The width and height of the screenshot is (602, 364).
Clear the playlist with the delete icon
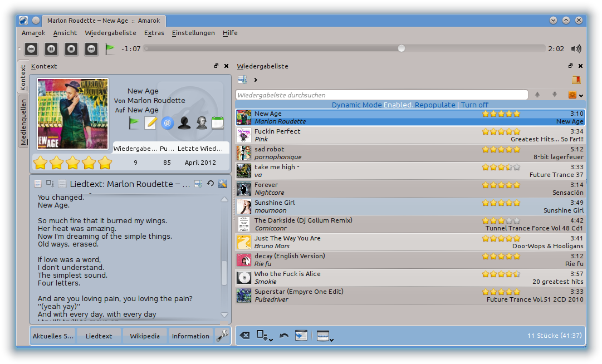244,336
